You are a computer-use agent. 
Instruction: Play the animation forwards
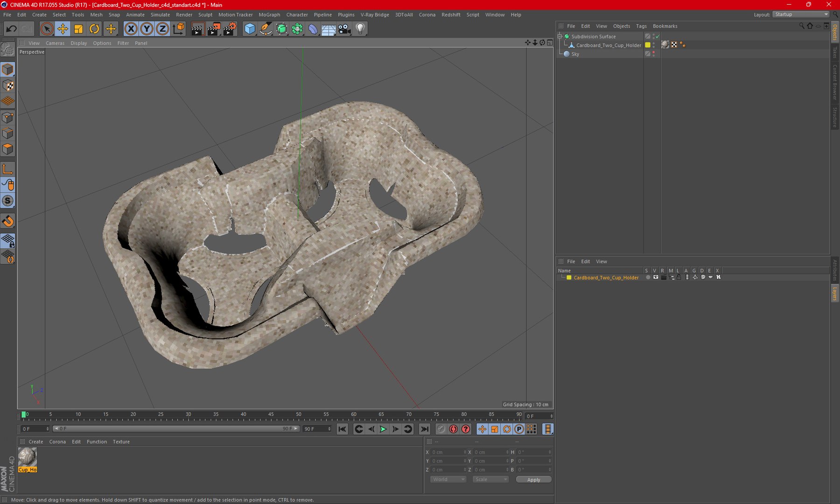(383, 429)
